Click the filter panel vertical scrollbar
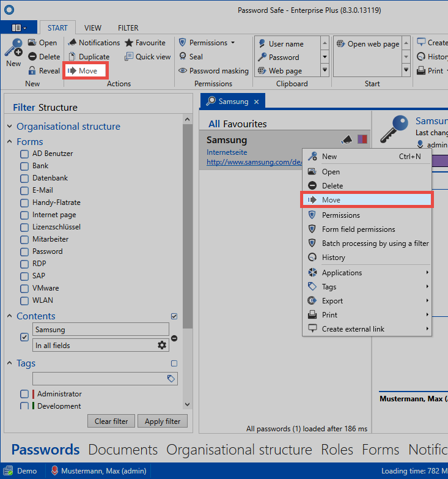This screenshot has height=479, width=448. pos(188,226)
